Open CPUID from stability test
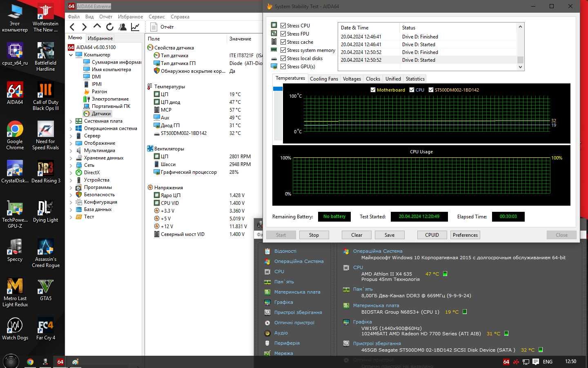Viewport: 588px width, 368px height. [x=432, y=235]
